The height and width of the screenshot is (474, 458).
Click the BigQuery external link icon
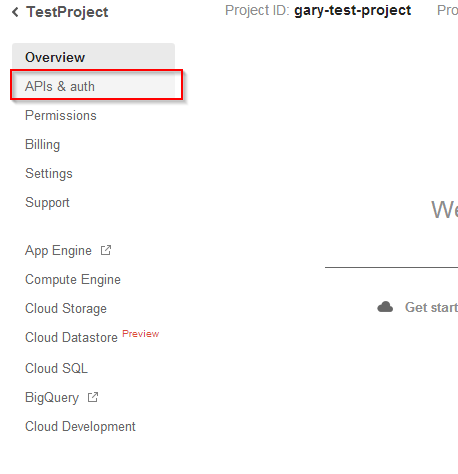point(93,397)
